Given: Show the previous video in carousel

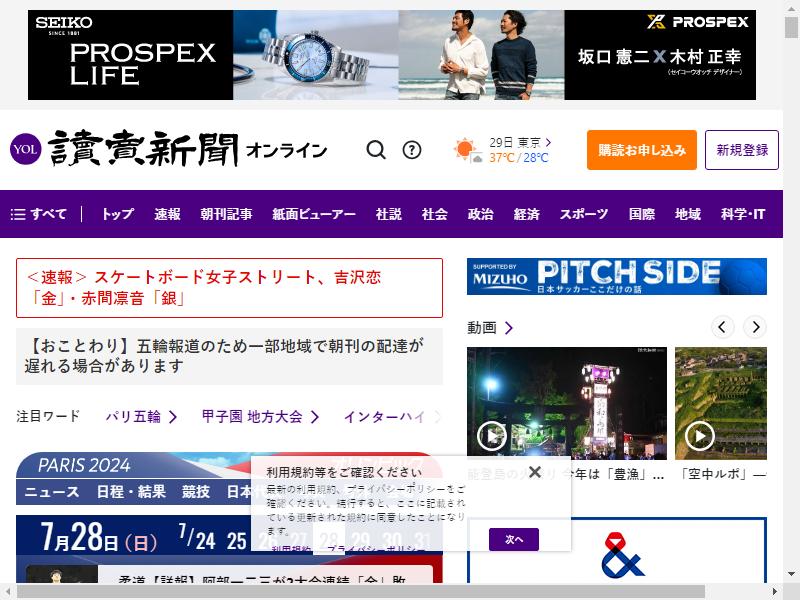Looking at the screenshot, I should tap(722, 327).
